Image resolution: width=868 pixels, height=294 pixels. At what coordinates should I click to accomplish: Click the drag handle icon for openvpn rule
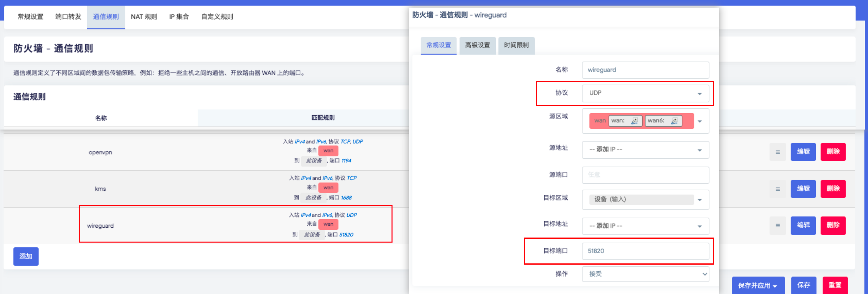point(777,152)
